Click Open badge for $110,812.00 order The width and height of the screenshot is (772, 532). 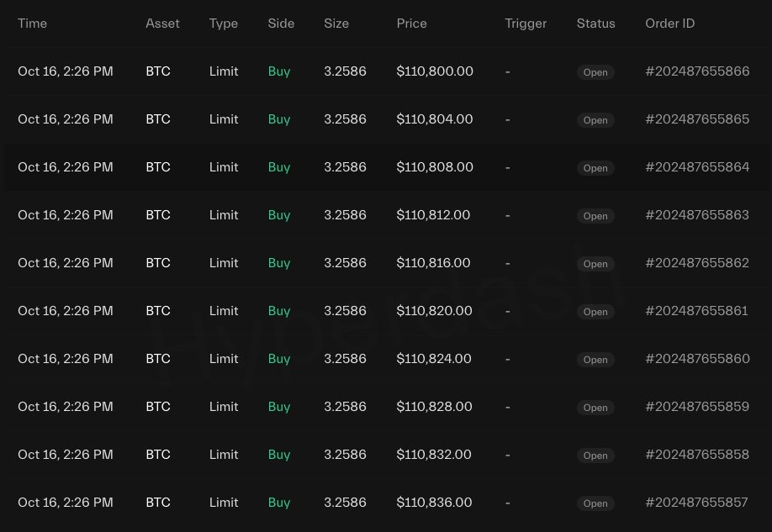pyautogui.click(x=595, y=216)
